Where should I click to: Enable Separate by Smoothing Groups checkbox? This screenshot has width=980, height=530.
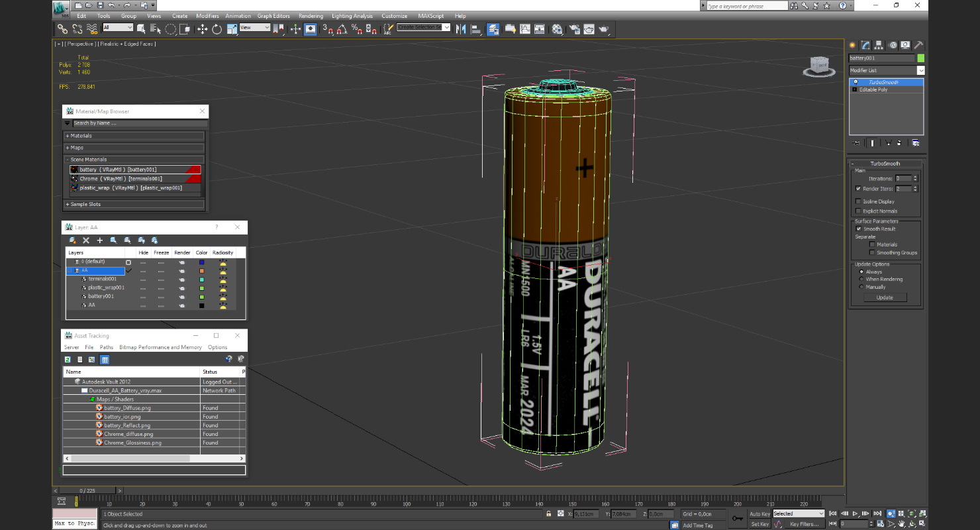(871, 252)
